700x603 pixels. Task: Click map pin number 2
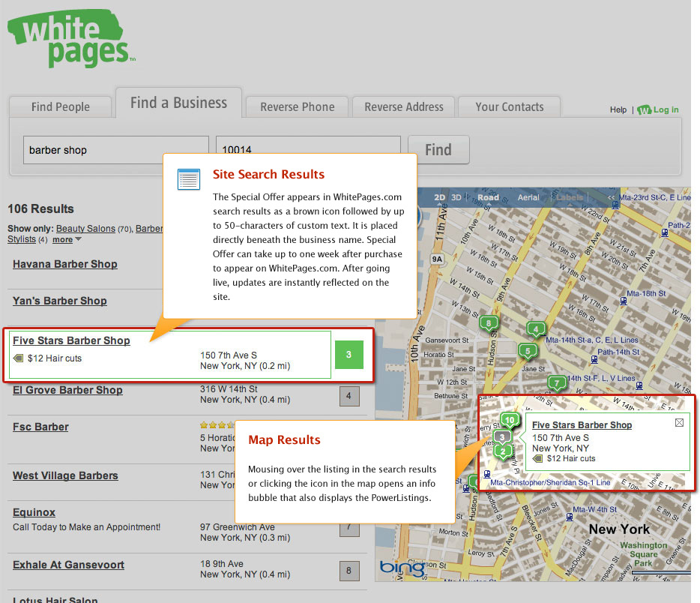(x=503, y=451)
